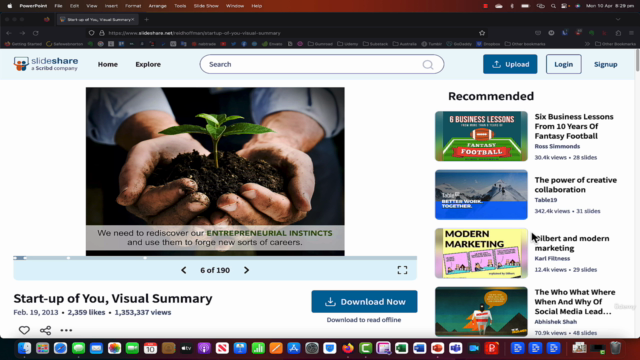This screenshot has height=360, width=640.
Task: Click the browser forward arrow
Action: pos(22,33)
